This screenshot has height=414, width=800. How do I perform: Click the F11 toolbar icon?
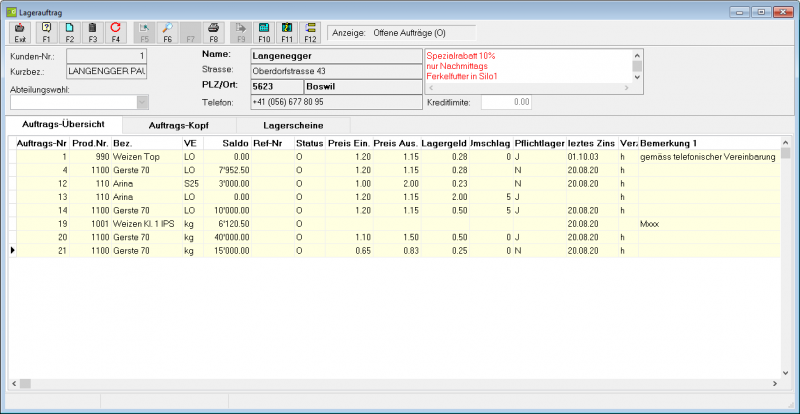click(x=287, y=33)
